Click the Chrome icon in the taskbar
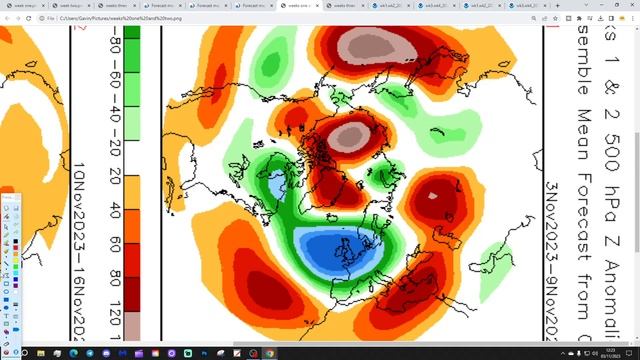Viewport: 640px width, 360px height. [x=269, y=353]
